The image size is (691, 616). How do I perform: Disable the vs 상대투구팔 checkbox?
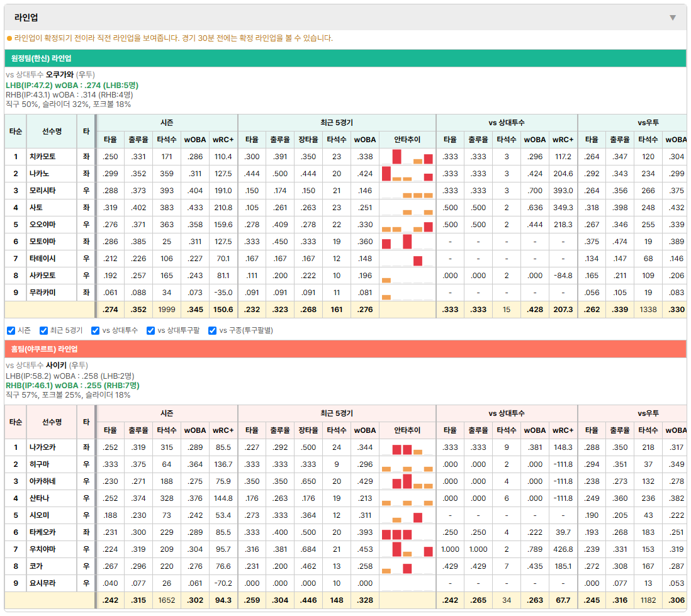(150, 330)
